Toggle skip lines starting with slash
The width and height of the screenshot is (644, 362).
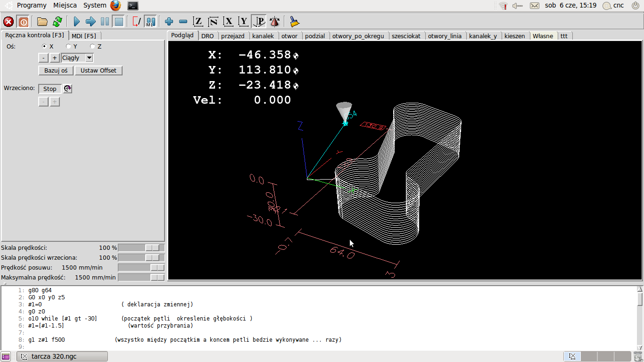137,22
